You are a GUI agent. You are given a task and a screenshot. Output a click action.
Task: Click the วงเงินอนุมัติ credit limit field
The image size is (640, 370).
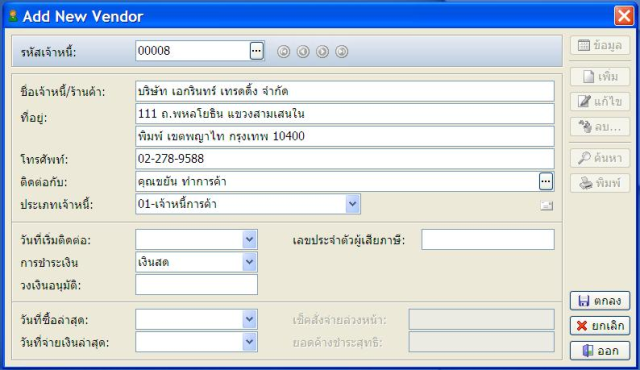click(196, 284)
